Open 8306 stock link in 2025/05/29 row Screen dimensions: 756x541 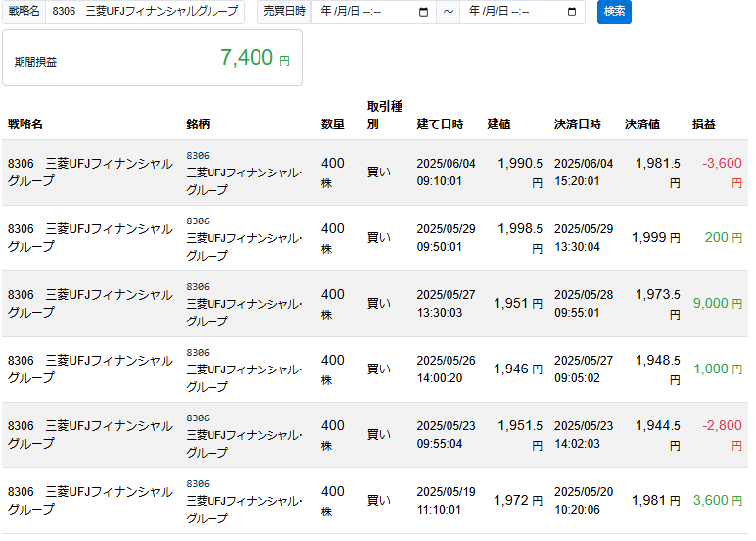198,221
